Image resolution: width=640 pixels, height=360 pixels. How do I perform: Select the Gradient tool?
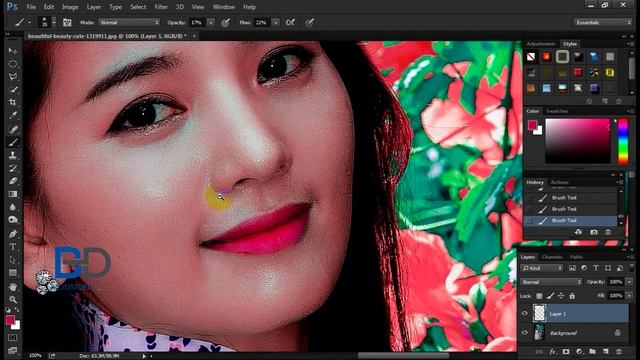13,194
